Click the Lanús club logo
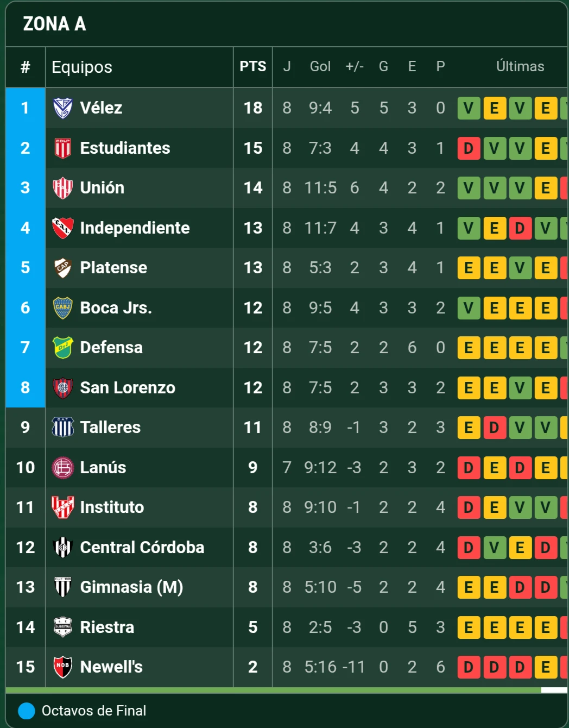Screen dimensions: 569x728 pos(62,468)
